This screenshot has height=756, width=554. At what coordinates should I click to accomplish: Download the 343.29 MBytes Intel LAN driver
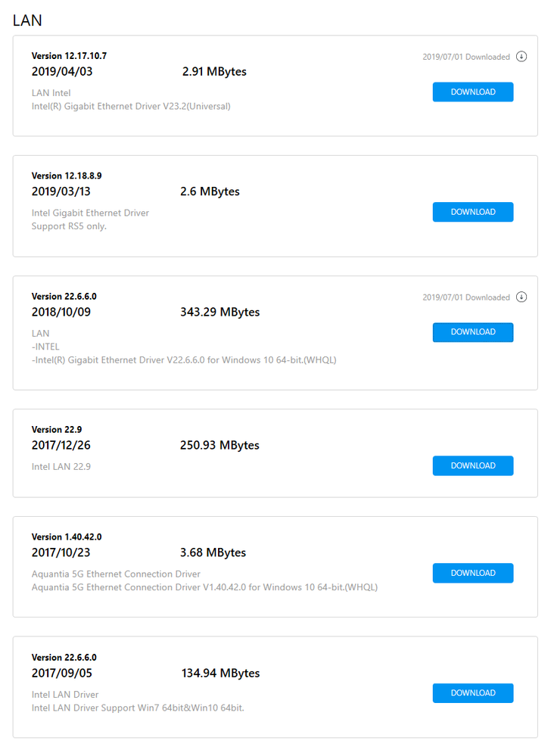[x=473, y=332]
